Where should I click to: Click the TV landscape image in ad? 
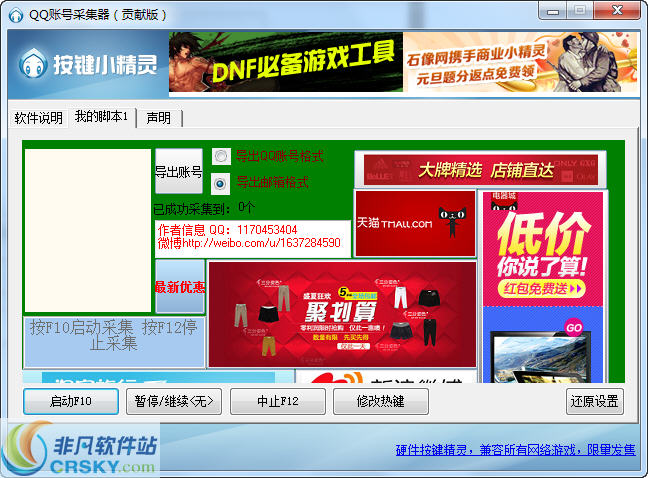click(x=540, y=357)
